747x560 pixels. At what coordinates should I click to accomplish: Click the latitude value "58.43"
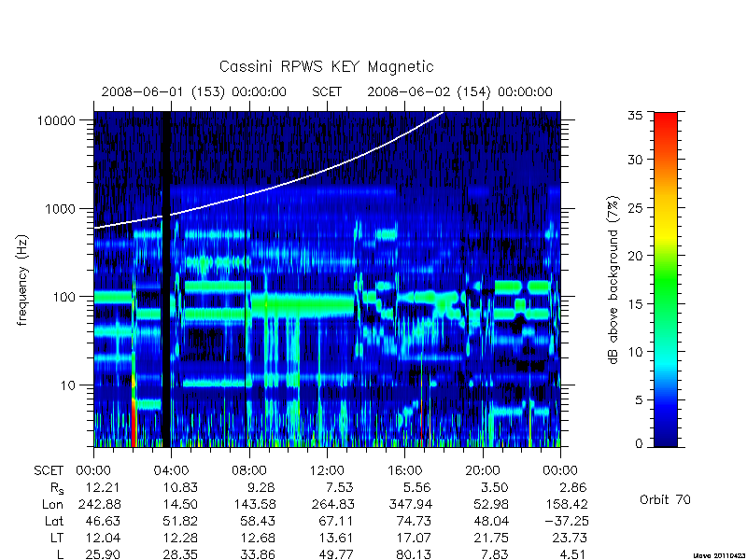click(x=258, y=522)
